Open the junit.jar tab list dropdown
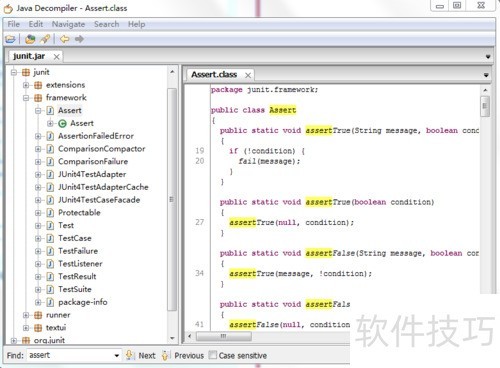Screen dimensions: 500x368 click(x=488, y=57)
